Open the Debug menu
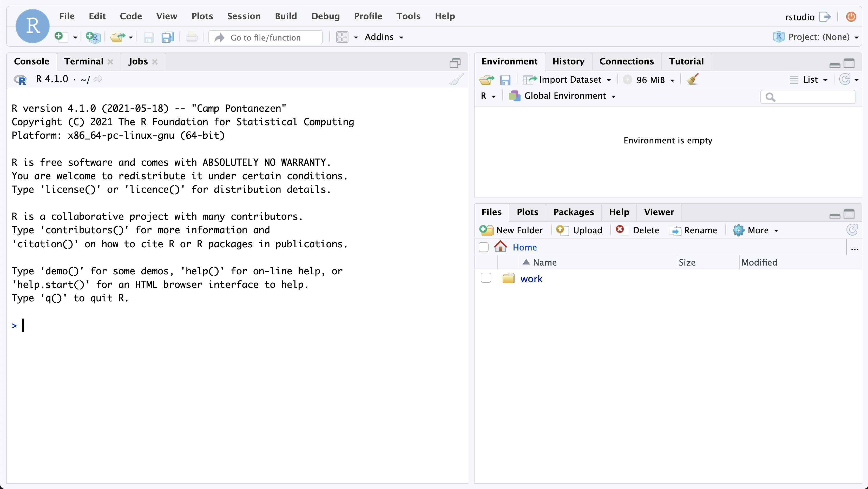The height and width of the screenshot is (489, 868). point(325,16)
